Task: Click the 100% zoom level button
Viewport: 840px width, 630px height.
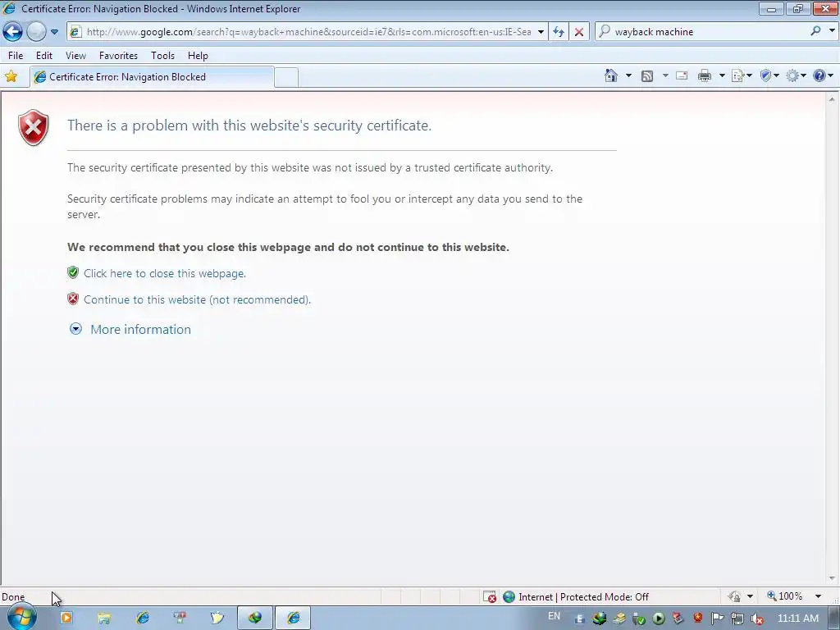Action: pos(785,596)
